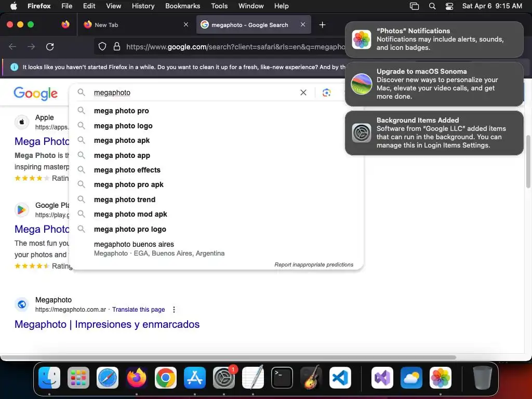This screenshot has width=532, height=399.
Task: Close the megaphoto Google Search tab
Action: [303, 24]
